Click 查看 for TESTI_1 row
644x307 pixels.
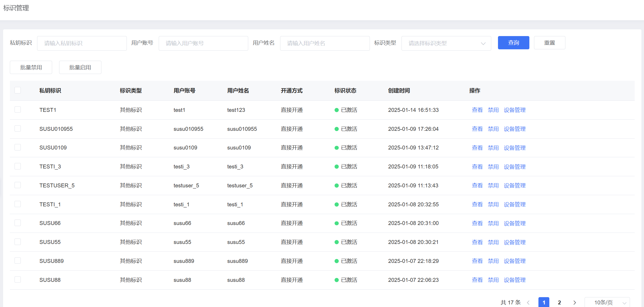(x=477, y=204)
